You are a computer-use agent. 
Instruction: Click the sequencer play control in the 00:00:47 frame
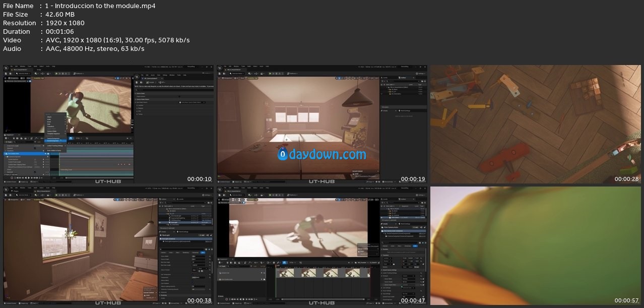pyautogui.click(x=243, y=299)
